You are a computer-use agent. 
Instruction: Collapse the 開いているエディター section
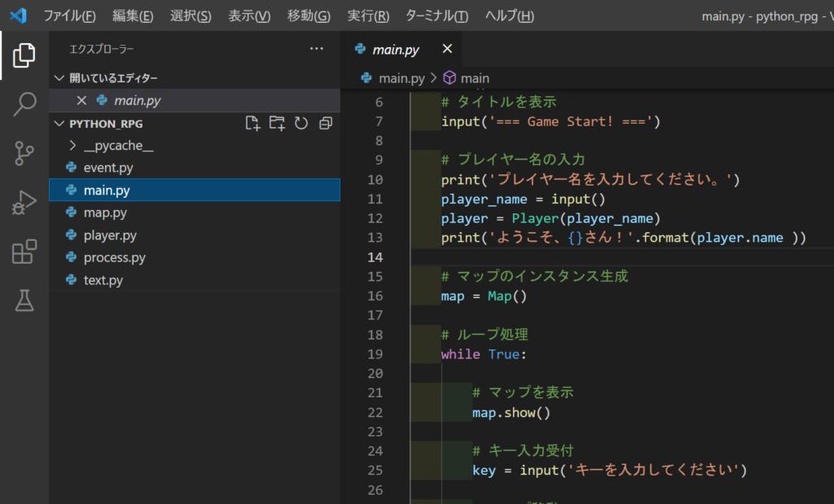[x=59, y=78]
